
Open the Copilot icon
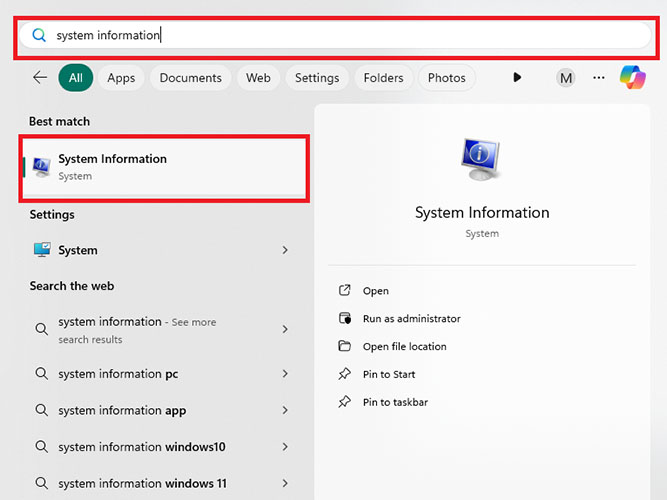coord(632,77)
